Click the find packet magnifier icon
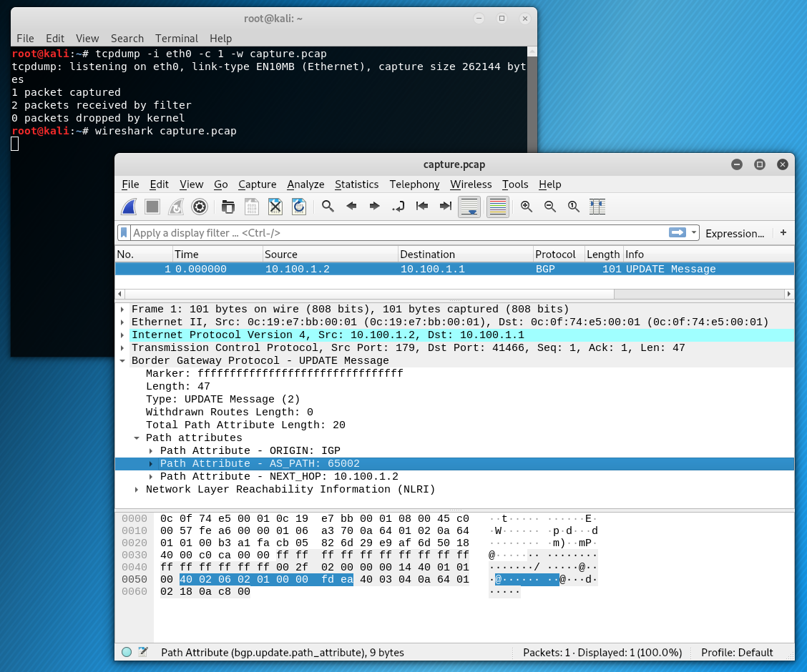This screenshot has height=672, width=807. point(328,207)
